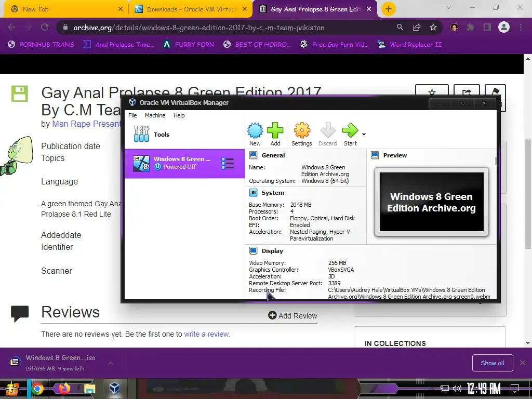The width and height of the screenshot is (532, 399).
Task: Click the network tray icon
Action: pyautogui.click(x=445, y=389)
